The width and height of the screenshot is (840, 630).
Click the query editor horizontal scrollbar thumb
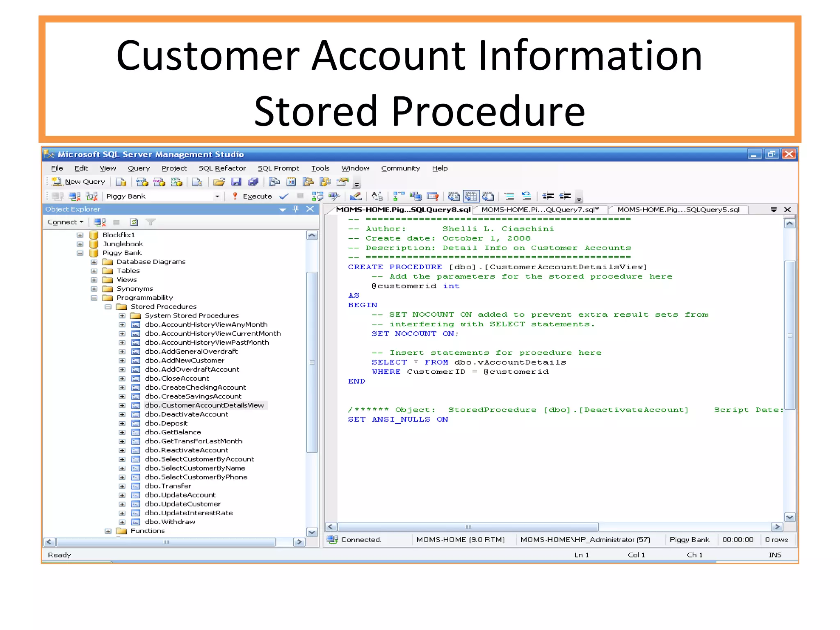[468, 527]
